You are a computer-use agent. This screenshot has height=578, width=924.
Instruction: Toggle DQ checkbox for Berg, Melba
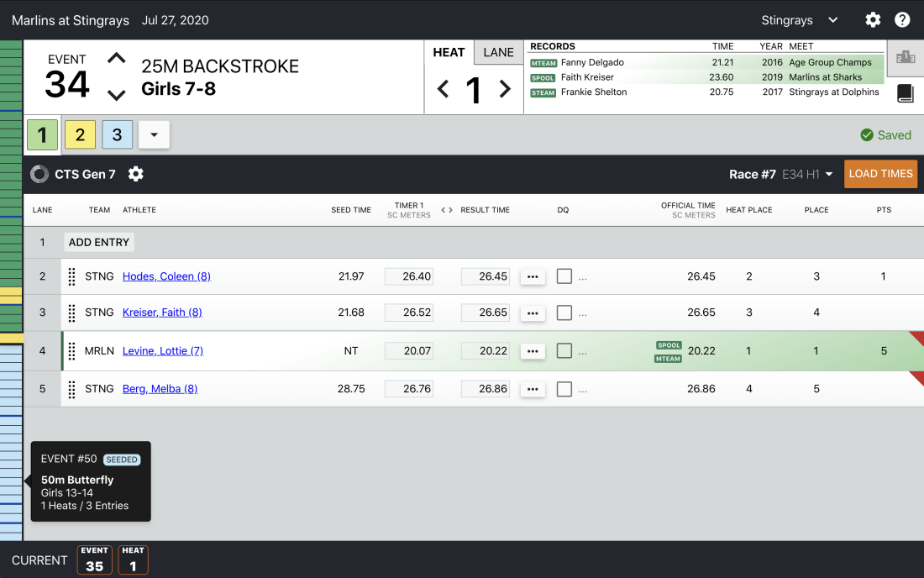pos(564,389)
